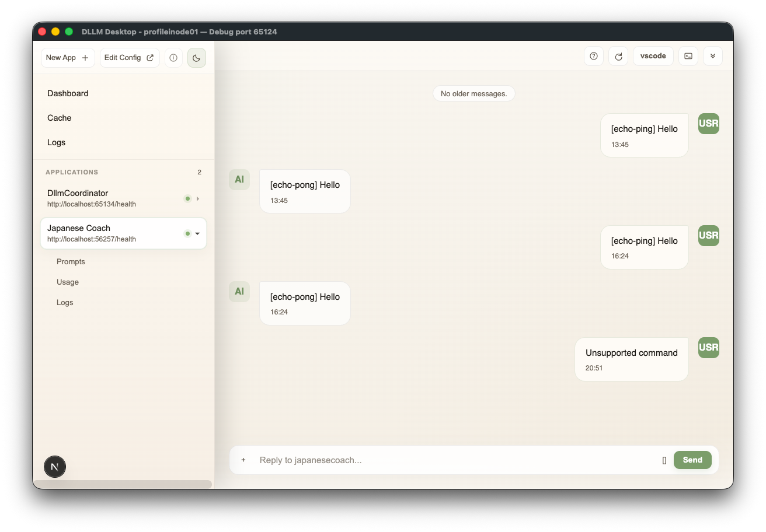
Task: Click the Japanese Coach green status dot
Action: [187, 233]
